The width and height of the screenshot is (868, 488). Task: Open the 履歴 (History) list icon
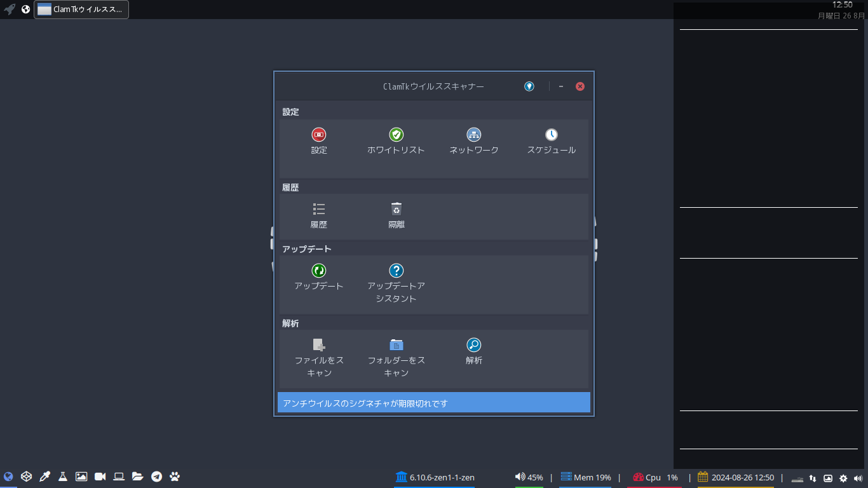click(319, 209)
